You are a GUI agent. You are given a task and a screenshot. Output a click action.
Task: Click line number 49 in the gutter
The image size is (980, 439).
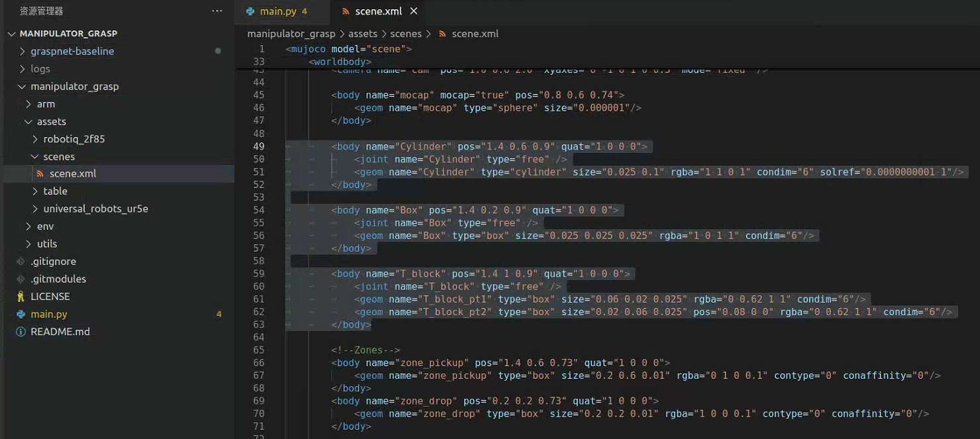[259, 146]
